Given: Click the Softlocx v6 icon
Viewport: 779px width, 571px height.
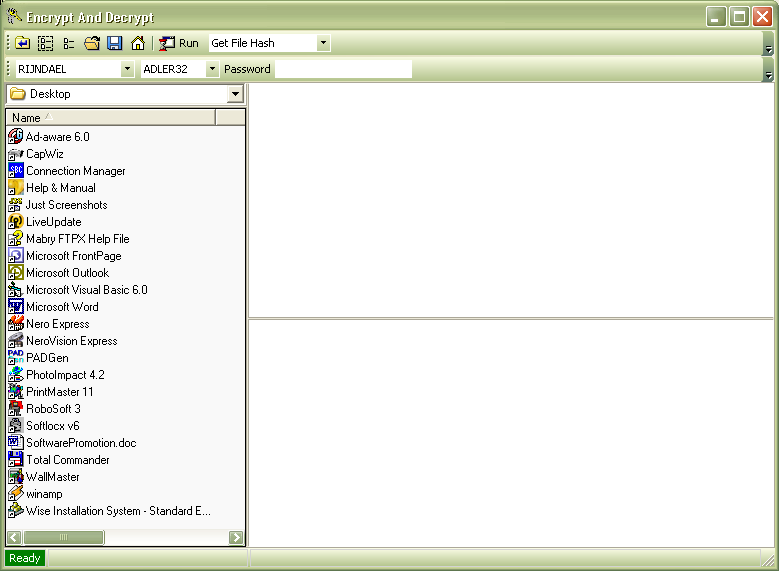Looking at the screenshot, I should [15, 425].
